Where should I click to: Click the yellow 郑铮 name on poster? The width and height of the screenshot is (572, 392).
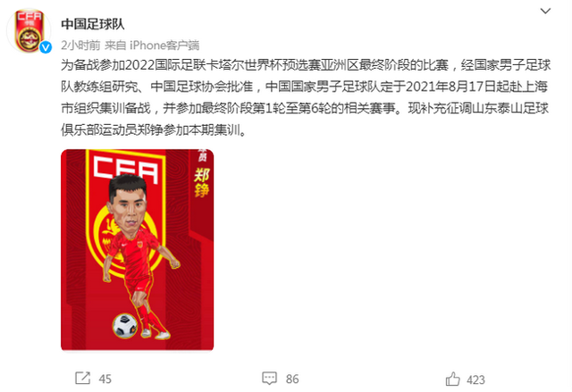click(x=202, y=182)
